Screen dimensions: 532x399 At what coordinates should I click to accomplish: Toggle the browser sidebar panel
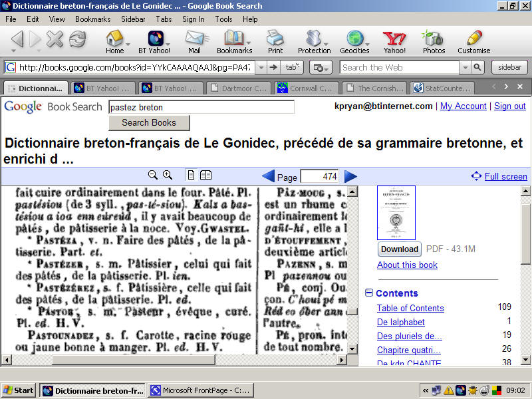pyautogui.click(x=509, y=66)
